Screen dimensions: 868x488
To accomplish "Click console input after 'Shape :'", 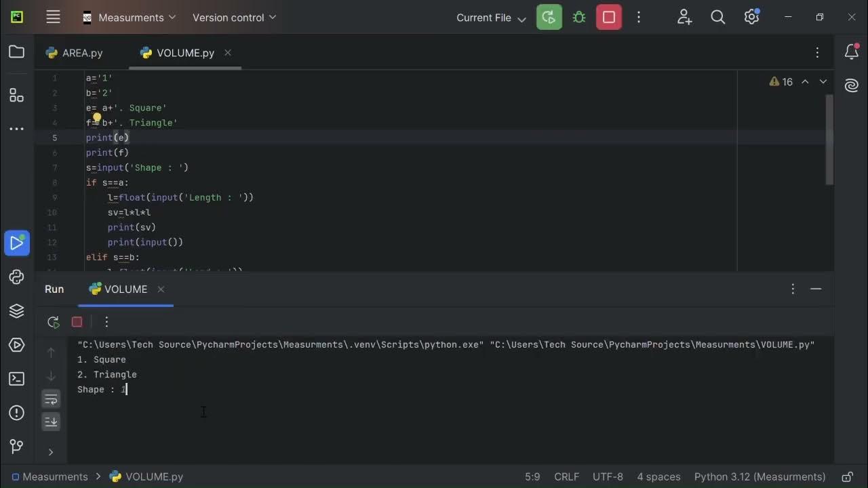I will pos(125,389).
